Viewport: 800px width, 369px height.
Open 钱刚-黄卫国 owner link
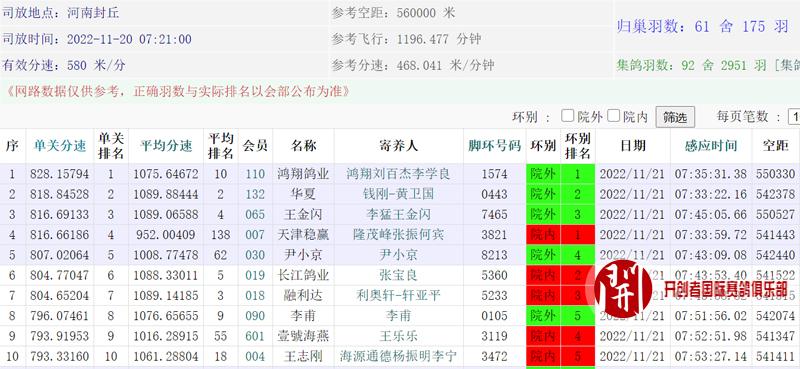coord(398,194)
